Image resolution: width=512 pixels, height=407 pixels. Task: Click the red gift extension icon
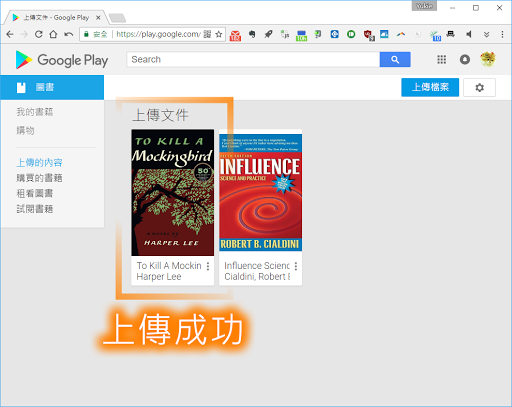235,35
